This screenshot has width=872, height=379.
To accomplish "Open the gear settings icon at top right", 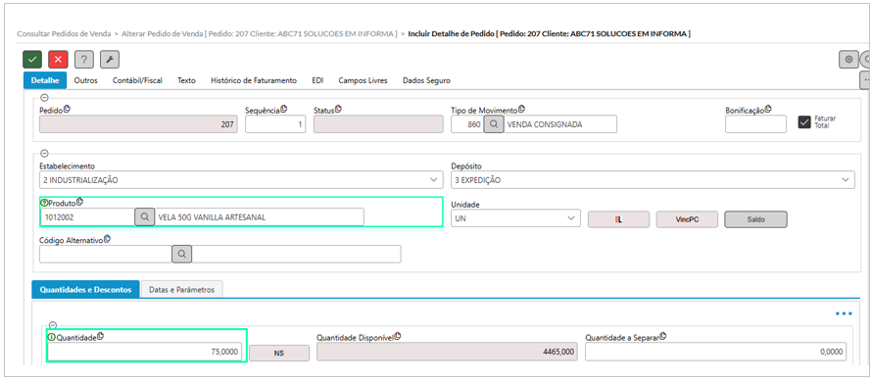I will [x=848, y=59].
